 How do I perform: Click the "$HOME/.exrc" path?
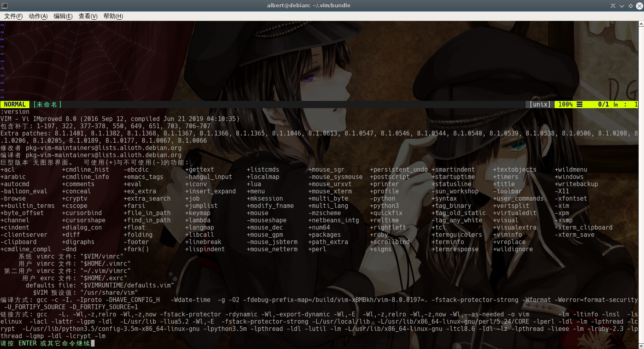coord(104,278)
